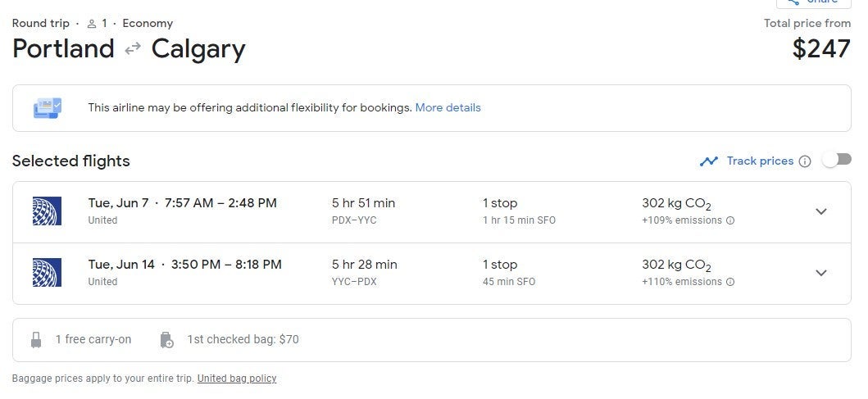Click the Track prices trend graph icon
The width and height of the screenshot is (868, 399).
709,161
